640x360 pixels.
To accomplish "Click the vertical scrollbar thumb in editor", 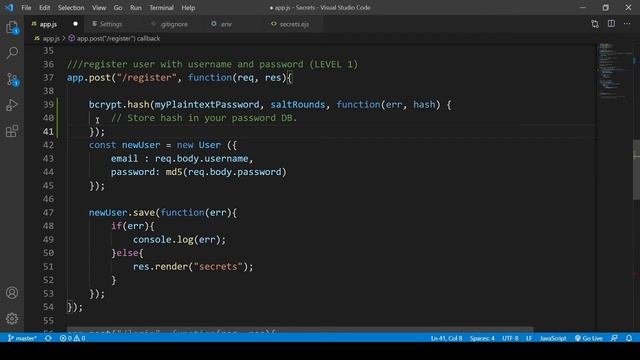I will [636, 169].
